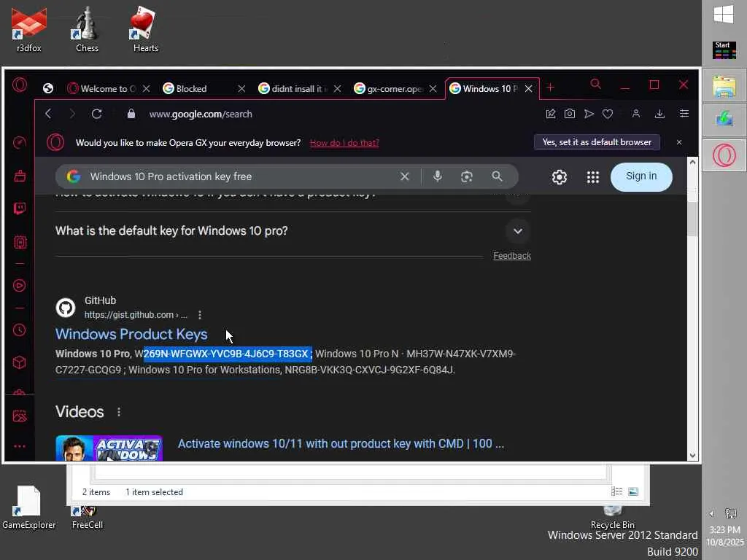Clear the Google search query X
The width and height of the screenshot is (747, 560).
pos(404,176)
